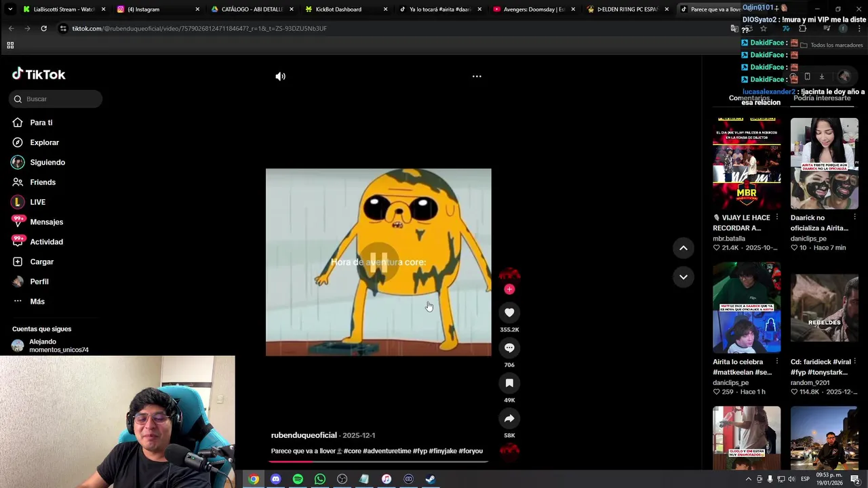Open WhatsApp from the taskbar

point(320,479)
